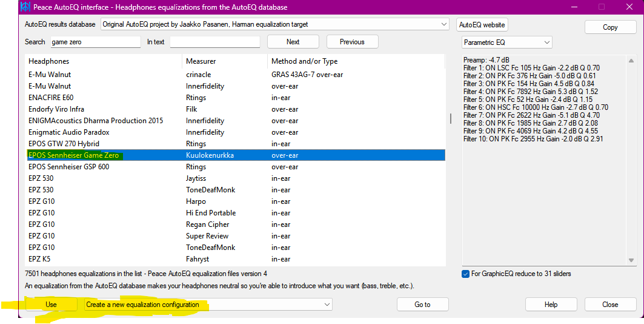Click the headphones list scrollbar thumb

tap(451, 119)
